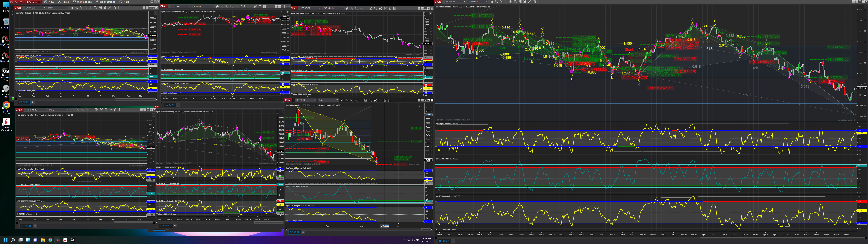Image resolution: width=868 pixels, height=244 pixels.
Task: Click bar style icon in NQ chart toolbar
Action: point(492,2)
